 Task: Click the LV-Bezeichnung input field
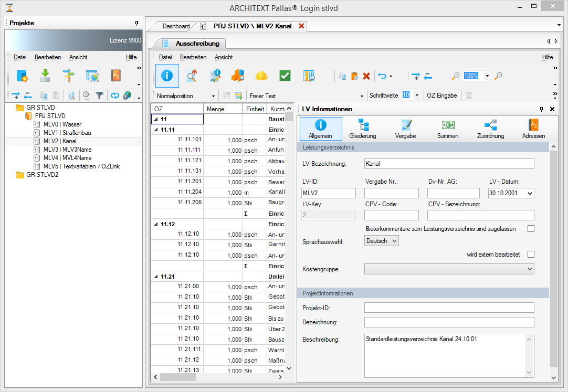tap(449, 164)
